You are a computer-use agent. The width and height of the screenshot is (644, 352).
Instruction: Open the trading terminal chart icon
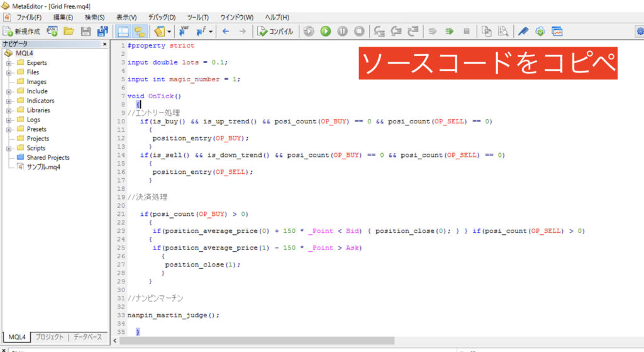557,31
